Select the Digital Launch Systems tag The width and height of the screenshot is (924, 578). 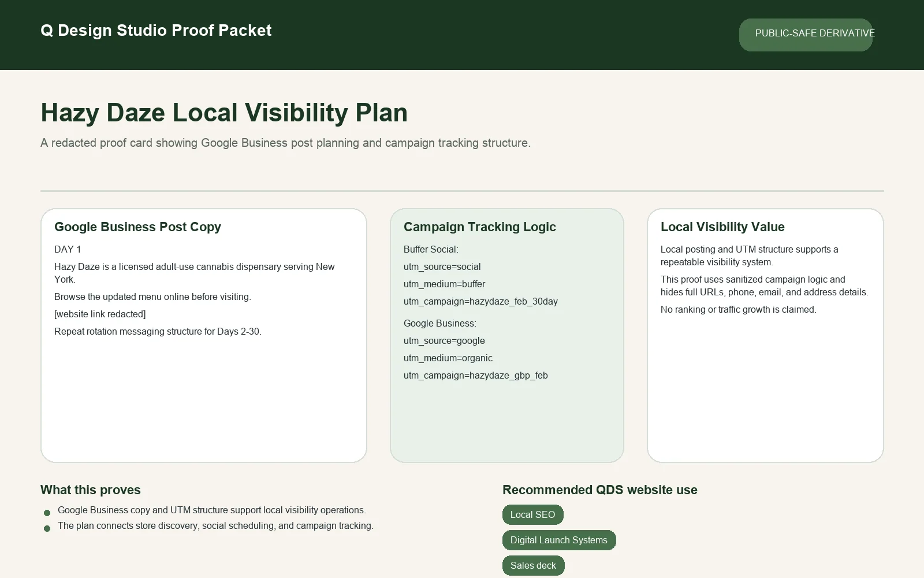point(559,540)
